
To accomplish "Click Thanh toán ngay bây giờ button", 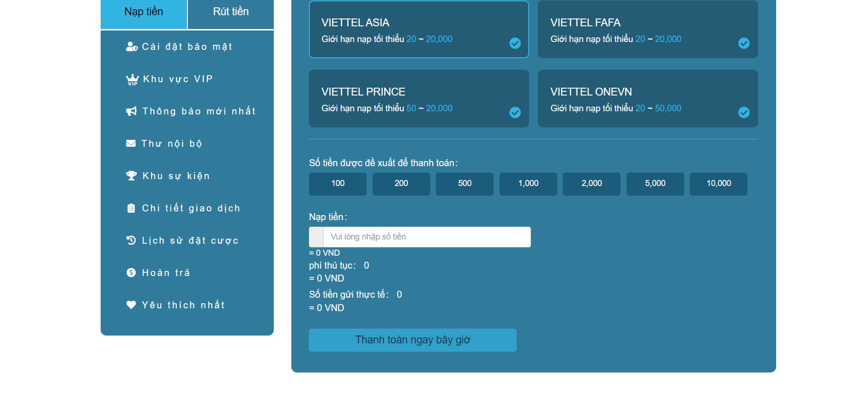I will (413, 340).
